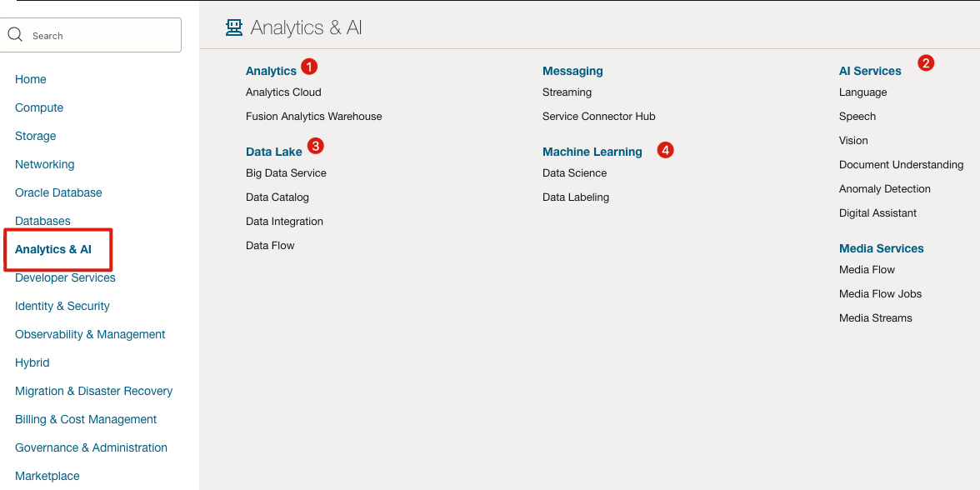Go to Oracle Database in the sidebar
This screenshot has height=490, width=980.
[x=58, y=192]
